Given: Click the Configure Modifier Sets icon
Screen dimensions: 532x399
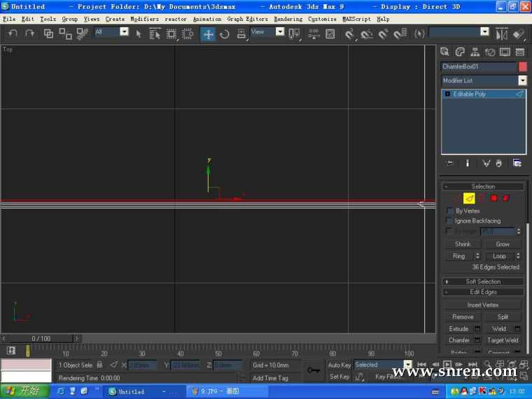Looking at the screenshot, I should coord(517,163).
